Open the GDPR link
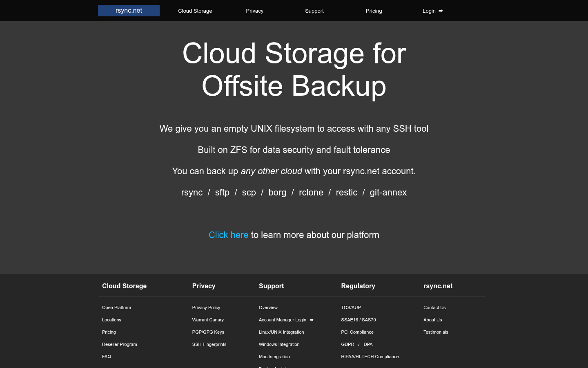Image resolution: width=588 pixels, height=368 pixels. [x=347, y=344]
